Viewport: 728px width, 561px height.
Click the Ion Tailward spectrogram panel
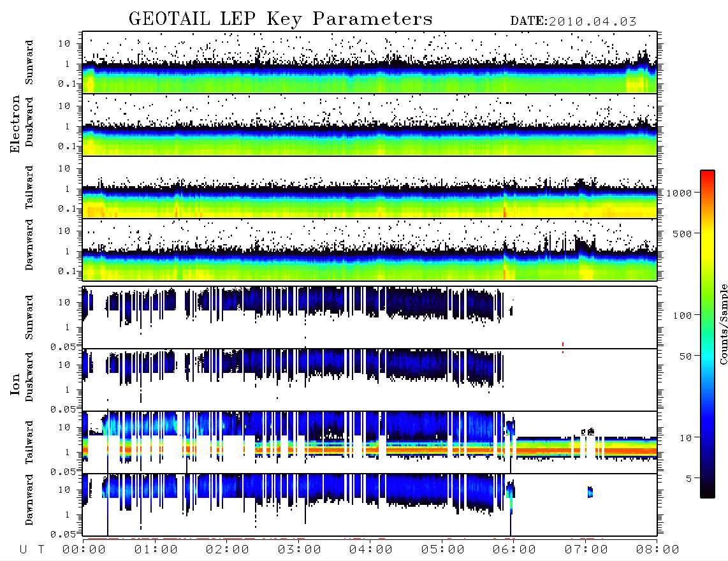tap(370, 442)
